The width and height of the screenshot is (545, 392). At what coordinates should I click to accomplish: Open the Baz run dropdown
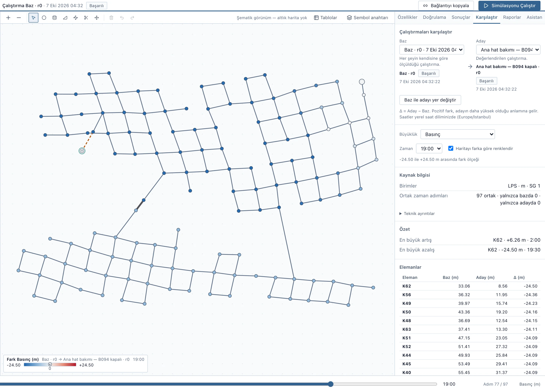click(x=431, y=50)
